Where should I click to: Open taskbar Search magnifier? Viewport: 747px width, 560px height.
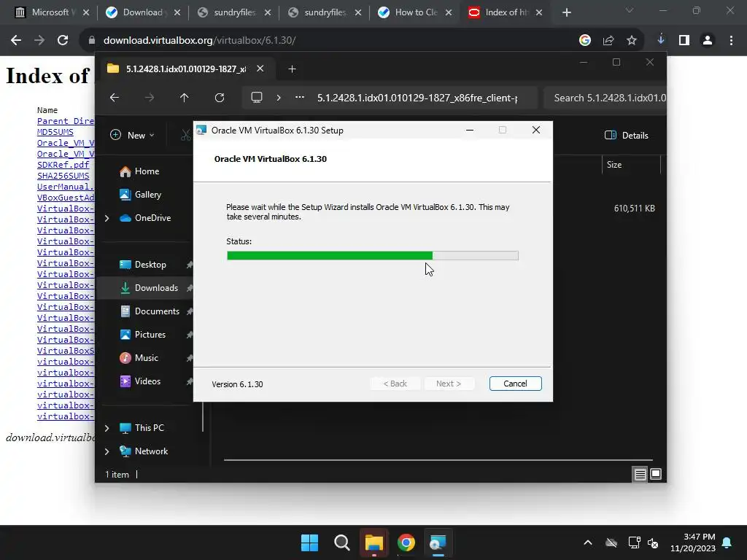342,542
